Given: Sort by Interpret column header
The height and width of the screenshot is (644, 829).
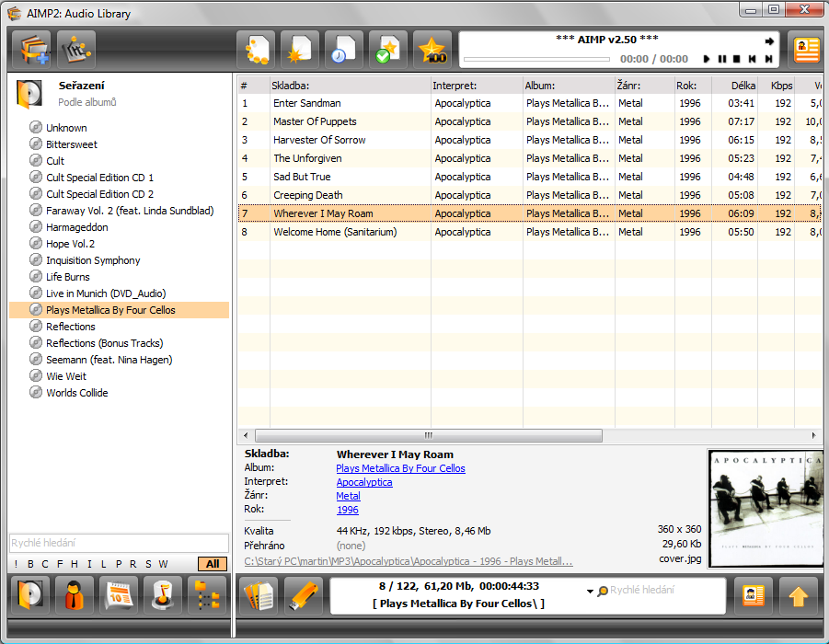Looking at the screenshot, I should [x=477, y=86].
